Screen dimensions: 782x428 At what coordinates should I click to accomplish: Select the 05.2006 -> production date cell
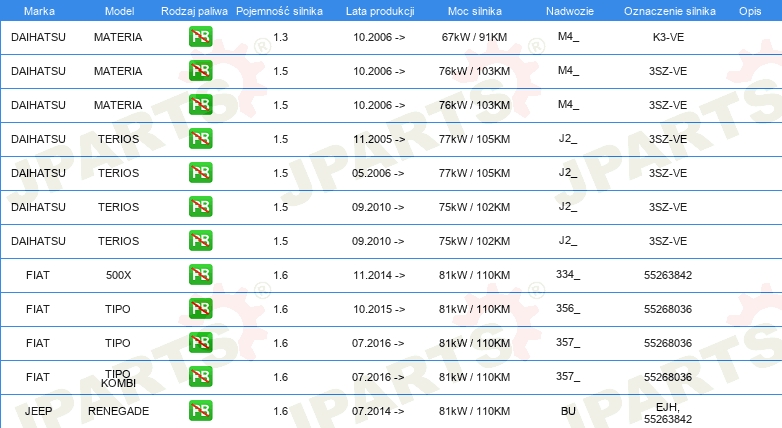378,173
